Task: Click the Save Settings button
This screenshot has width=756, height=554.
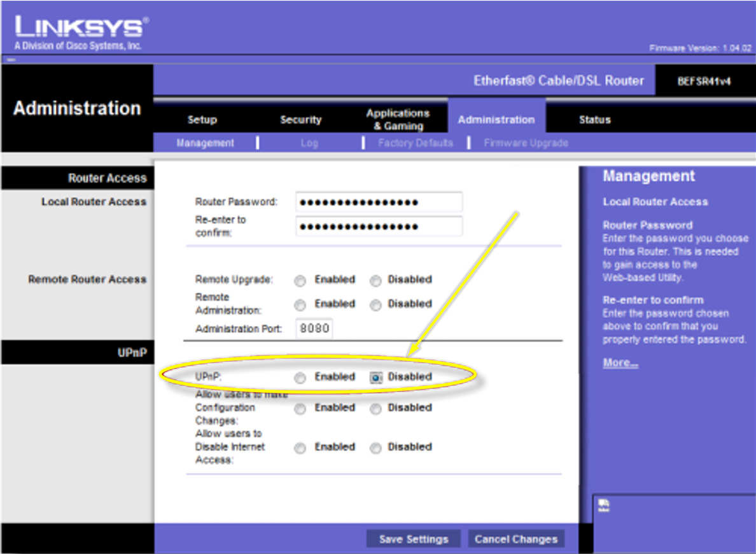Action: coord(414,539)
